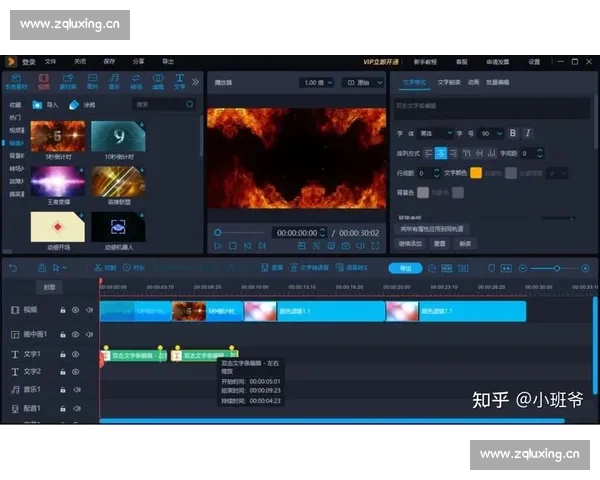Click the 封面 cover button

49,287
